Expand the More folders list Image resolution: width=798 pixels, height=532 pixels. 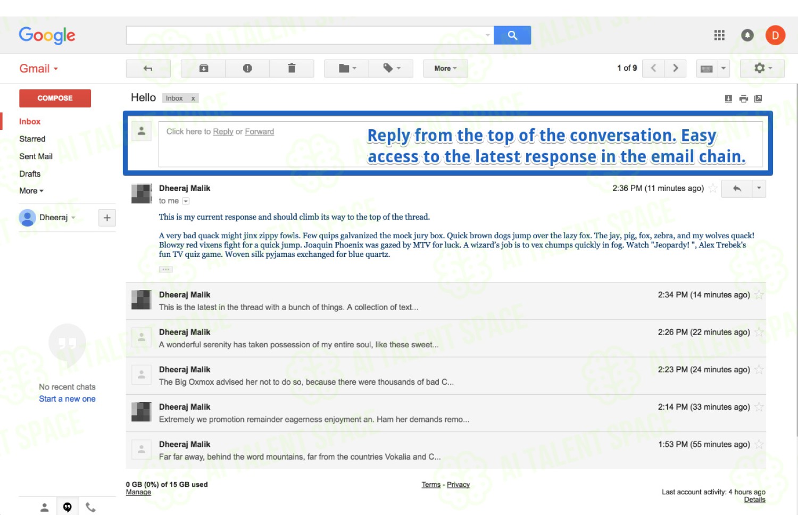click(31, 191)
